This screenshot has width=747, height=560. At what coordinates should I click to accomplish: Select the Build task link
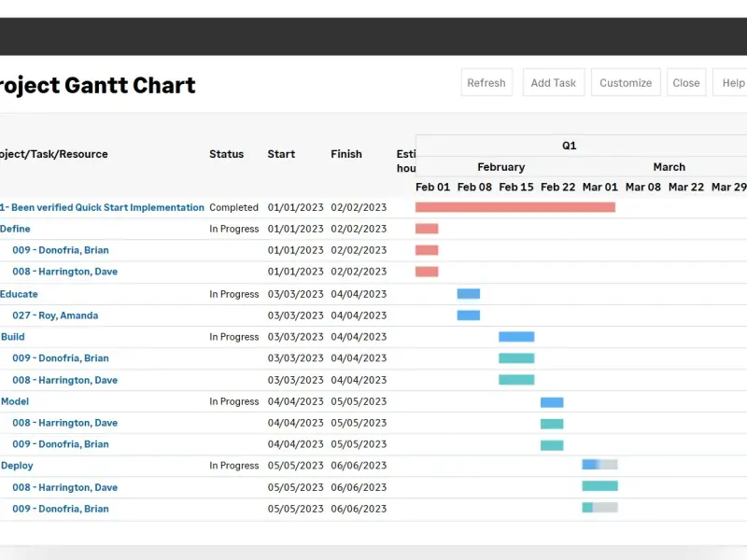point(15,337)
